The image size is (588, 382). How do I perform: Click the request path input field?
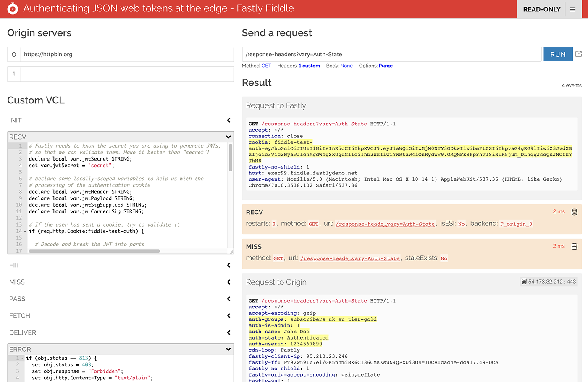pos(391,54)
